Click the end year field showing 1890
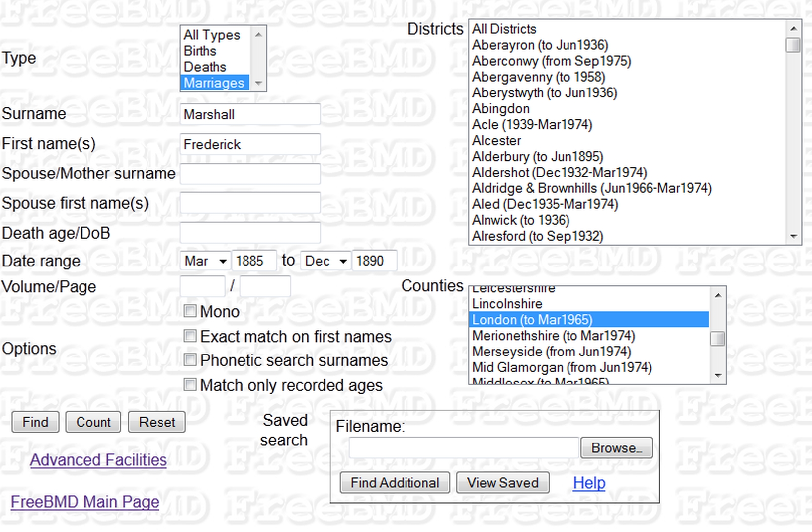The height and width of the screenshot is (532, 812). coord(374,261)
